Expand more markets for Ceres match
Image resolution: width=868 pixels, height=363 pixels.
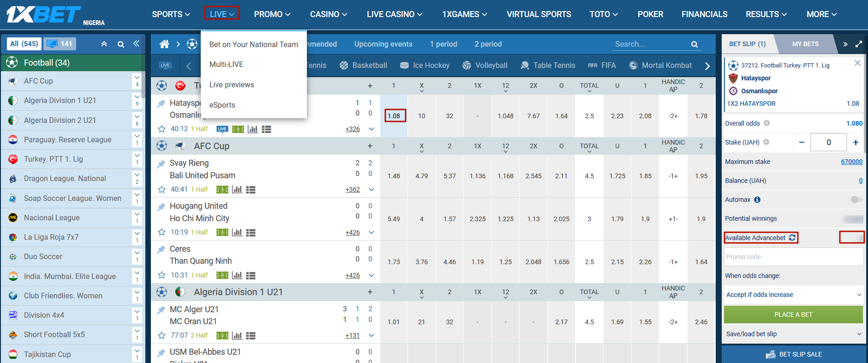tap(371, 275)
